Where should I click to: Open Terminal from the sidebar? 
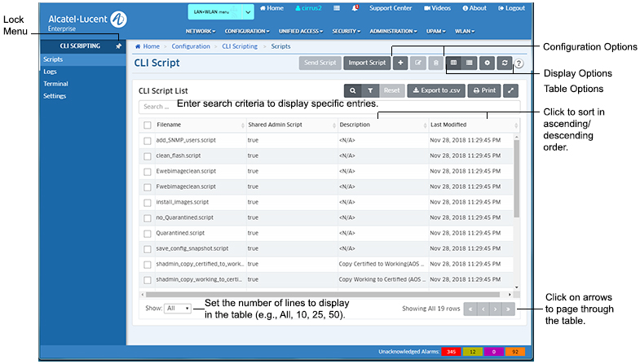tap(55, 84)
